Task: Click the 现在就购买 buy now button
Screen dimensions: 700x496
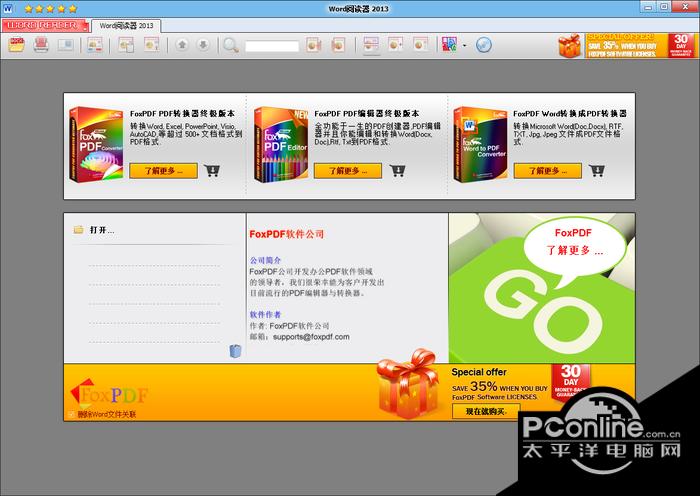Action: (x=486, y=411)
